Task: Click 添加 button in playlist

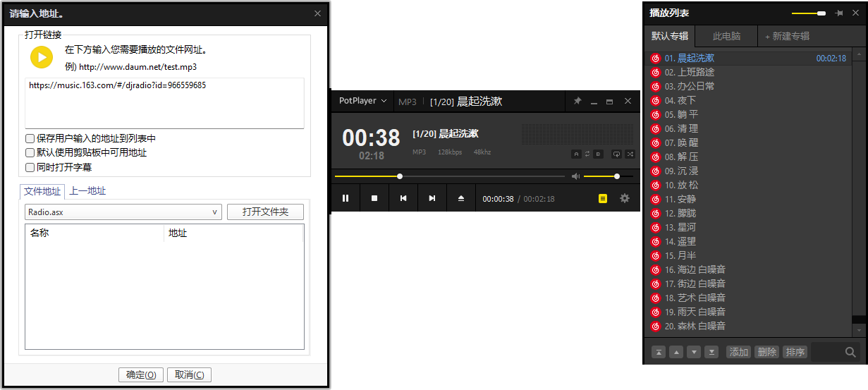Action: pos(738,352)
